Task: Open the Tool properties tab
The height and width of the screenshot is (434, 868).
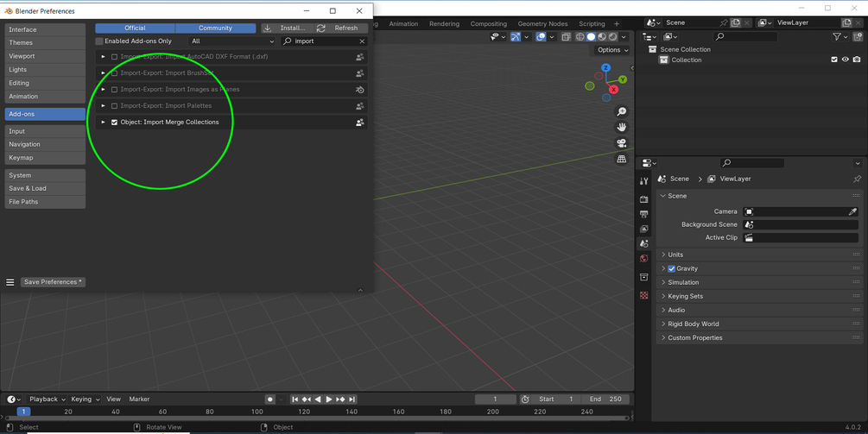Action: click(x=643, y=181)
